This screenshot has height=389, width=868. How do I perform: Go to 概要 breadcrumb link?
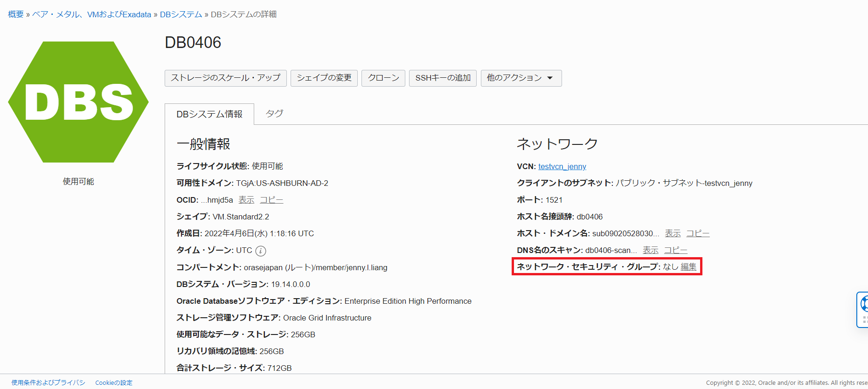tap(16, 14)
